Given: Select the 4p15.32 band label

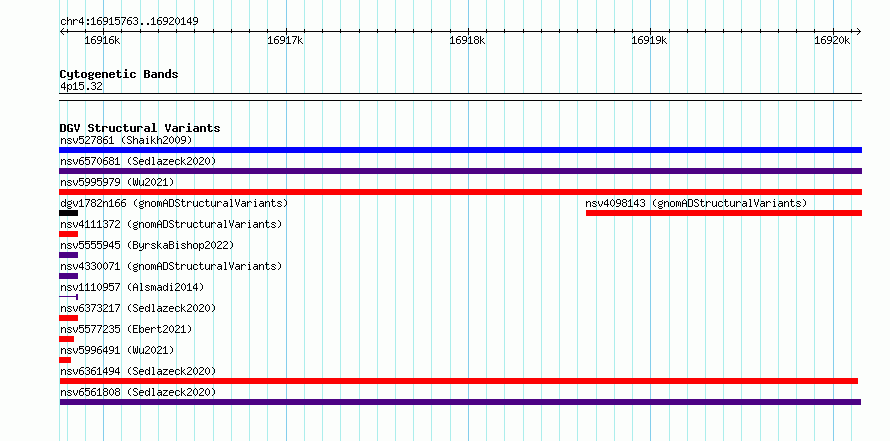Looking at the screenshot, I should click(x=81, y=86).
